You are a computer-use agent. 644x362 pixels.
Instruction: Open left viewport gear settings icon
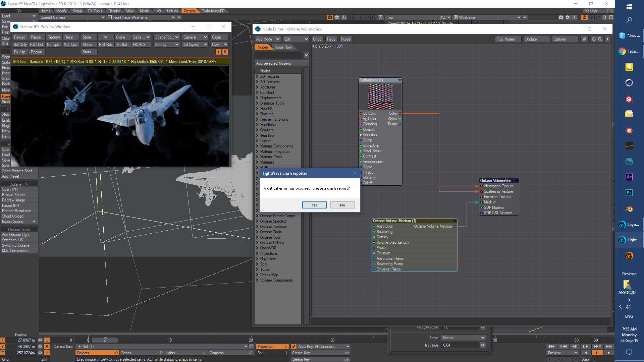pyautogui.click(x=337, y=17)
